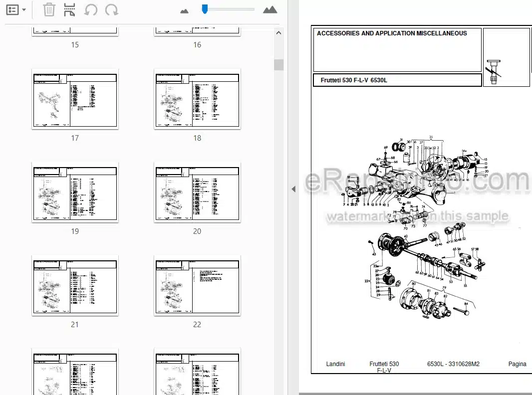The height and width of the screenshot is (395, 532).
Task: Select thumbnail below page 22
Action: pyautogui.click(x=197, y=372)
